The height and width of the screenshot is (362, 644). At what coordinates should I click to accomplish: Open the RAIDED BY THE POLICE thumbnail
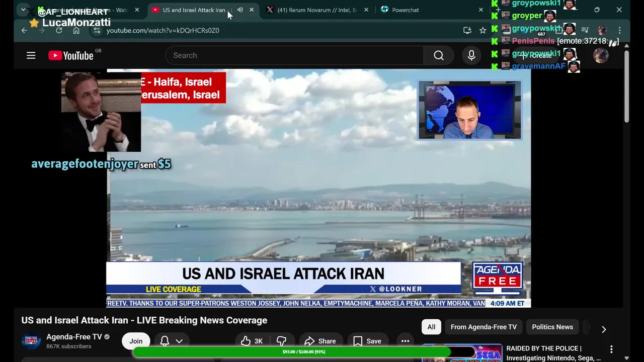coord(462,353)
